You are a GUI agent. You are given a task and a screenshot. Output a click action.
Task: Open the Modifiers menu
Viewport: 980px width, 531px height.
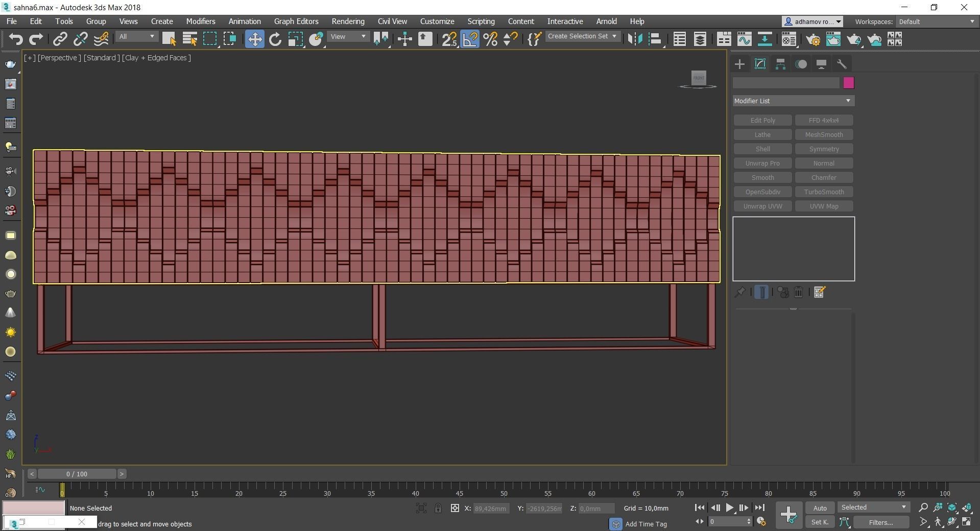click(x=201, y=21)
